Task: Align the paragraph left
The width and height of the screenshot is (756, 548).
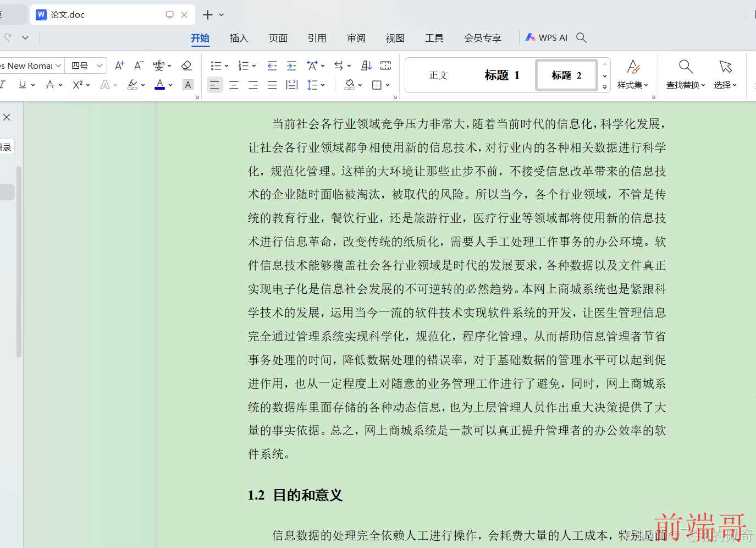Action: coord(214,85)
